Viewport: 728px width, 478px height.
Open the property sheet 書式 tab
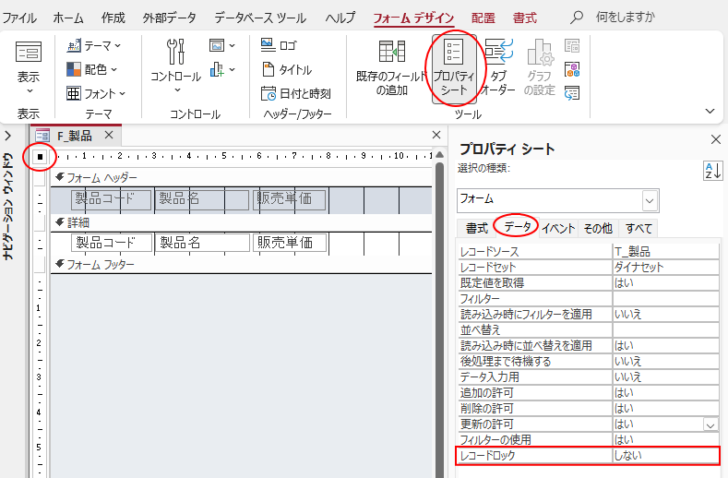click(x=477, y=228)
